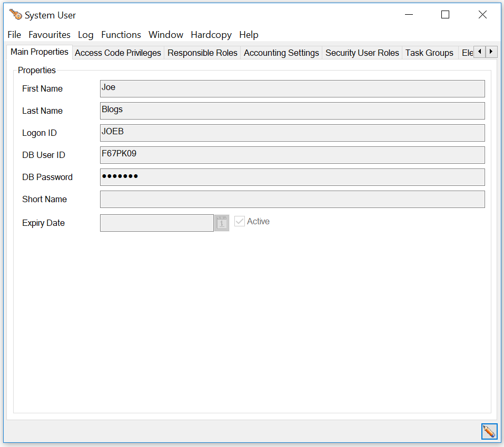504x447 pixels.
Task: Switch to the Security User Roles tab
Action: [362, 53]
